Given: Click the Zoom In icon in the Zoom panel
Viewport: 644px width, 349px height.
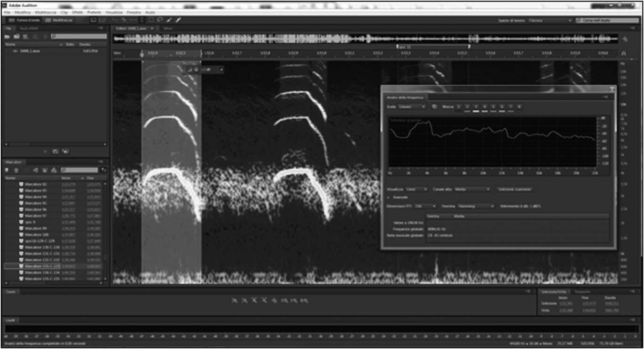Looking at the screenshot, I should click(x=234, y=300).
